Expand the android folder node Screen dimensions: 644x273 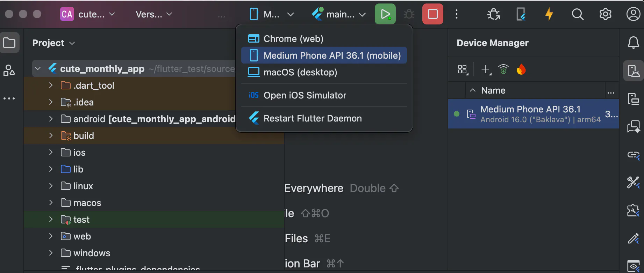tap(51, 119)
